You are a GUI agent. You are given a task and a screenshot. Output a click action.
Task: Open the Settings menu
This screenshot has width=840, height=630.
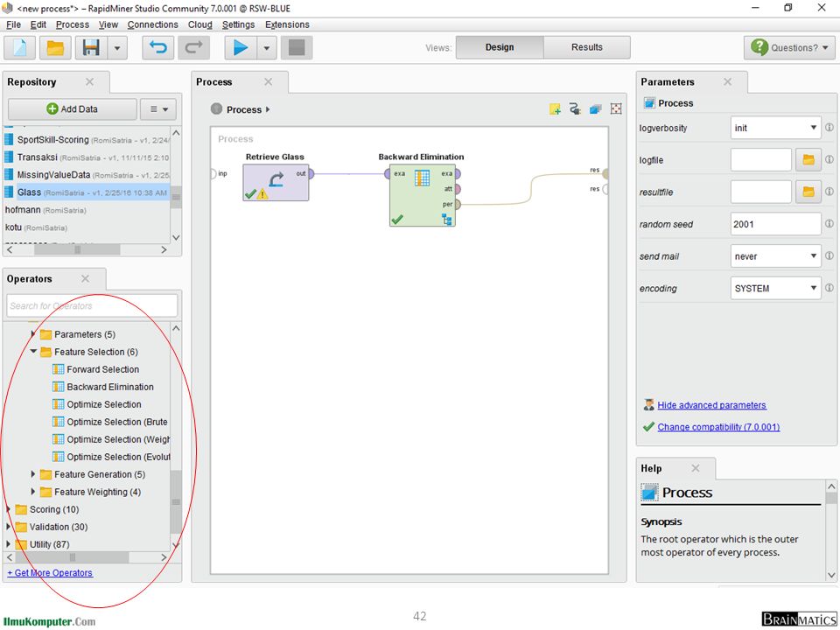238,24
